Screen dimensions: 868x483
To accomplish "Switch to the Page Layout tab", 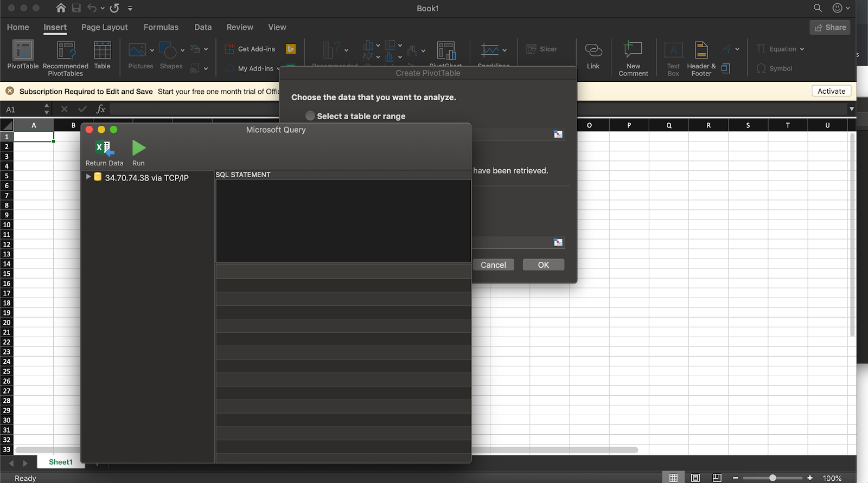I will coord(105,27).
